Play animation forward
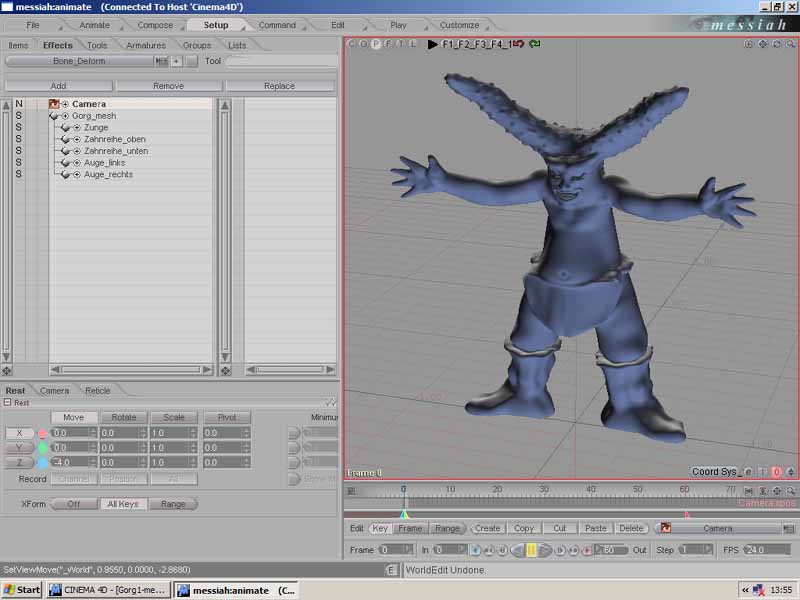800x600 pixels. coord(545,550)
